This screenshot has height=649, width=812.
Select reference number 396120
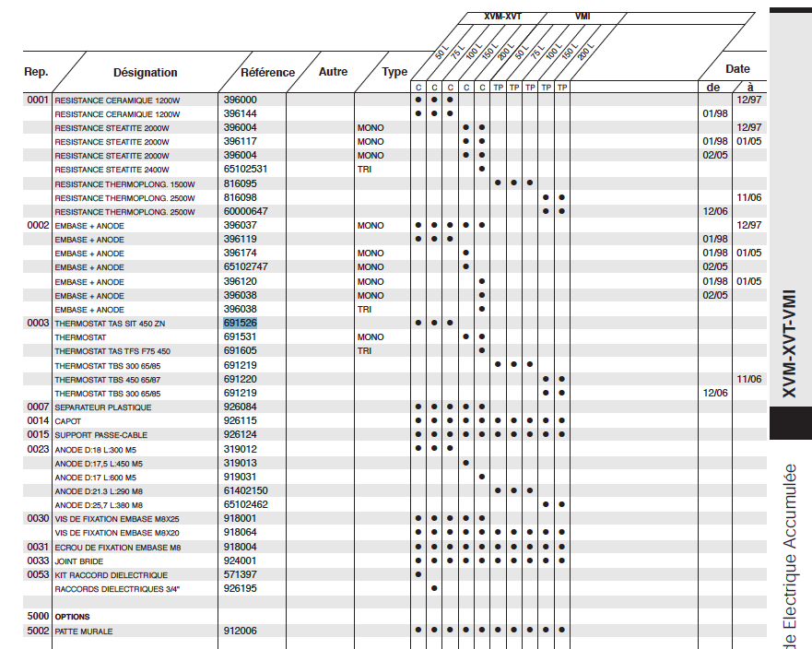click(241, 281)
